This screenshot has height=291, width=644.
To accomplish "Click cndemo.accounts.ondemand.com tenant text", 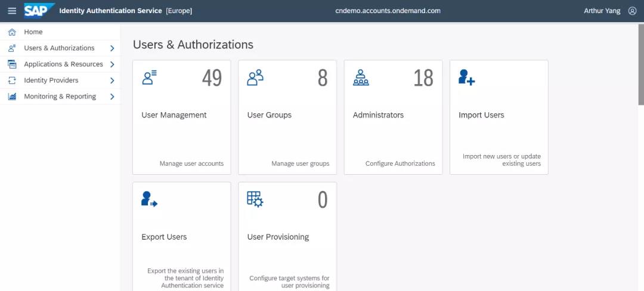I will pos(388,11).
